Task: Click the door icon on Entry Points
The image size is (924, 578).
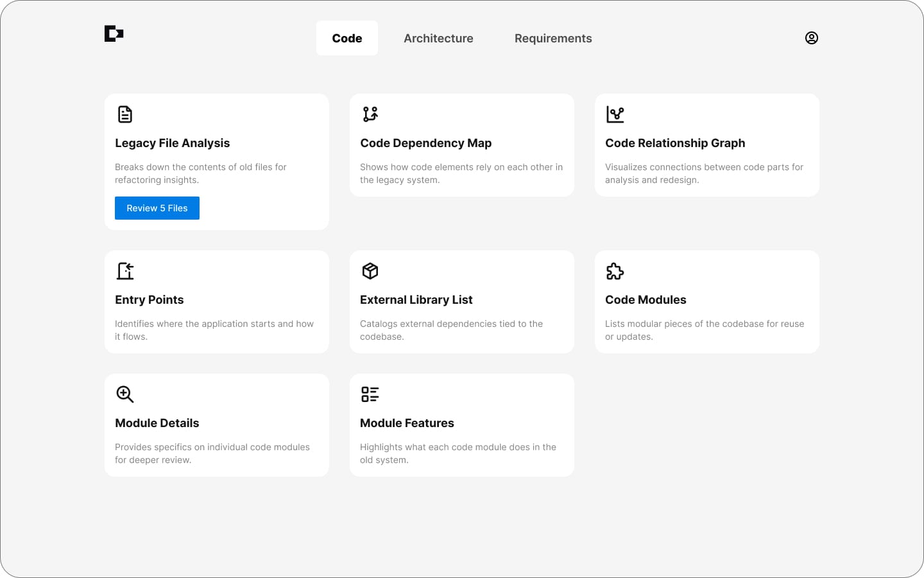Action: pos(125,271)
